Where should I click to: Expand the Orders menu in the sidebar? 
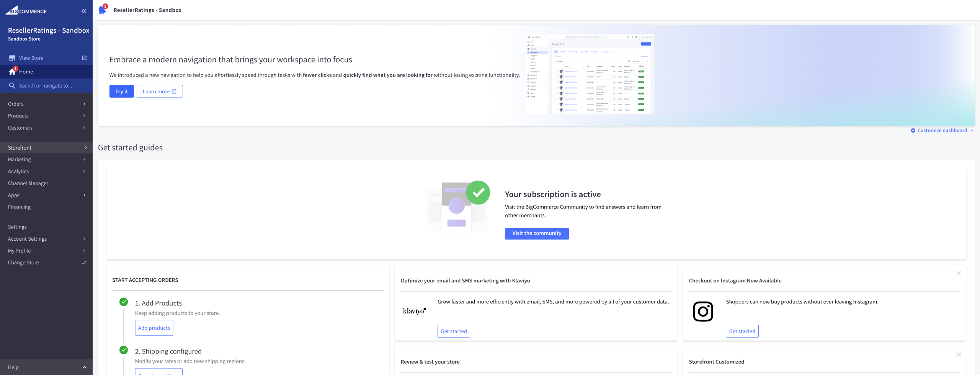[x=46, y=104]
